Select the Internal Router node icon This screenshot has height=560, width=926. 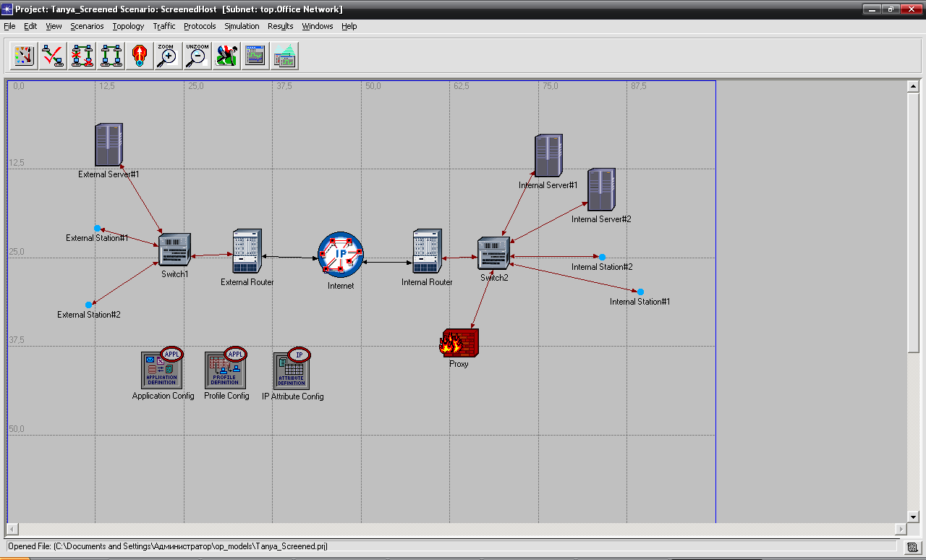tap(427, 251)
